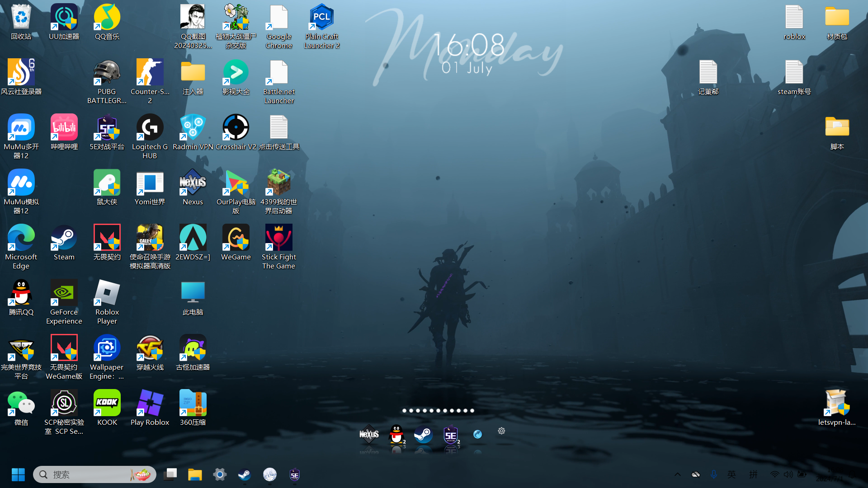The height and width of the screenshot is (488, 868).
Task: Select the MuMu多开器12 shortcut
Action: 21,137
